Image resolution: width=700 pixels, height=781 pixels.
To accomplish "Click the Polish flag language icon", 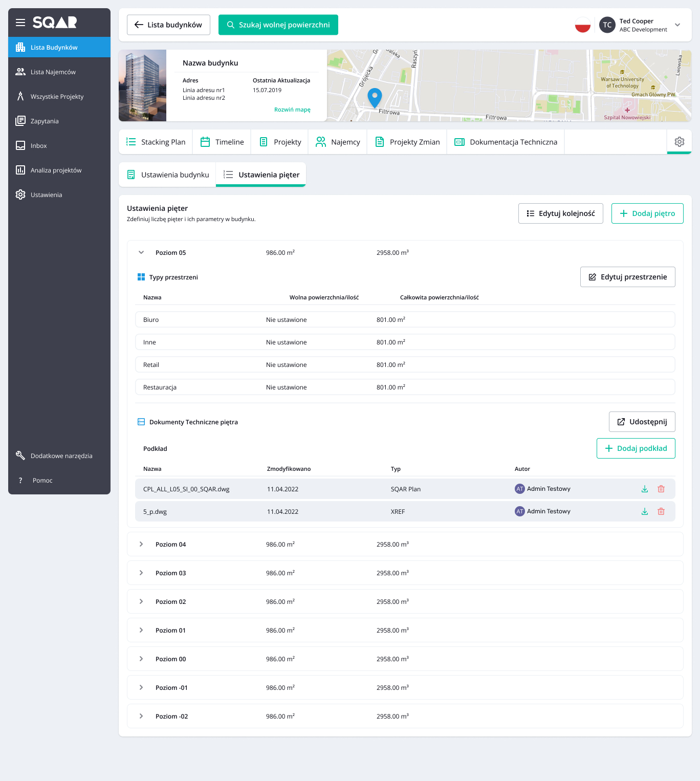I will [582, 25].
